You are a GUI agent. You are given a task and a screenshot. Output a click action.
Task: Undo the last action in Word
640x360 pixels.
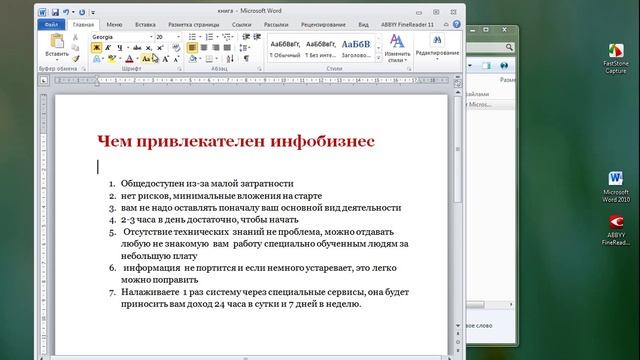(x=66, y=12)
